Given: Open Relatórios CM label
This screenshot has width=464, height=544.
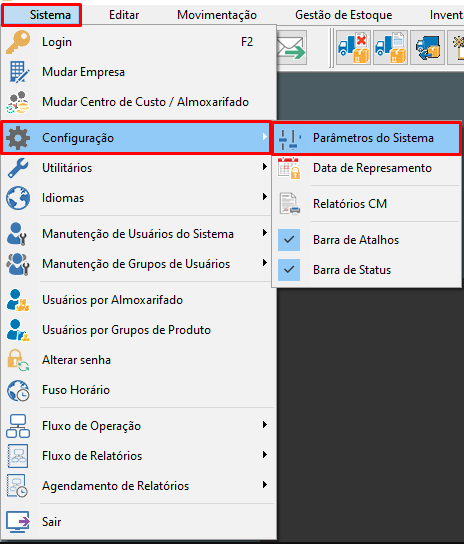Looking at the screenshot, I should (x=350, y=204).
